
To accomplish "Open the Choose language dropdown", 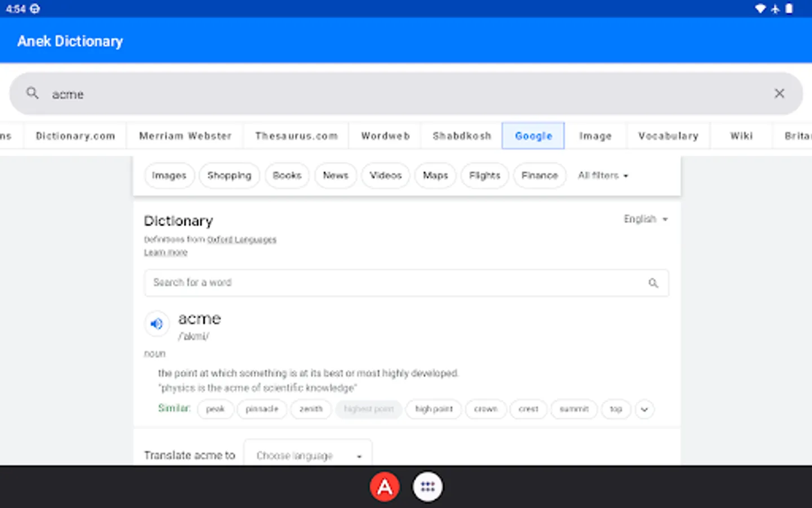I will (x=308, y=455).
